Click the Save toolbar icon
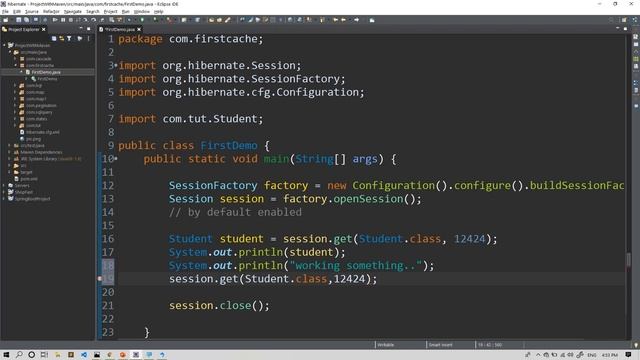The image size is (640, 360). (x=19, y=20)
